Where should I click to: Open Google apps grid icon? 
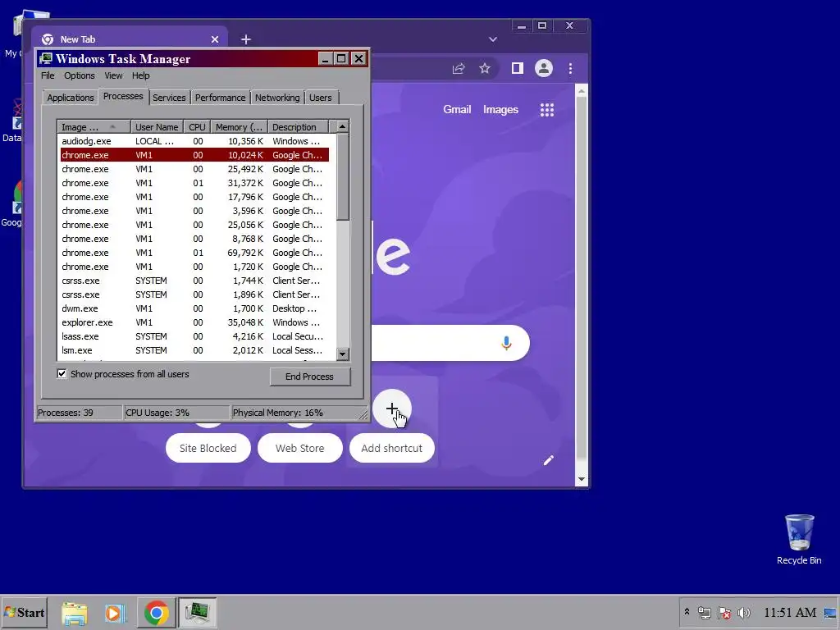point(547,110)
